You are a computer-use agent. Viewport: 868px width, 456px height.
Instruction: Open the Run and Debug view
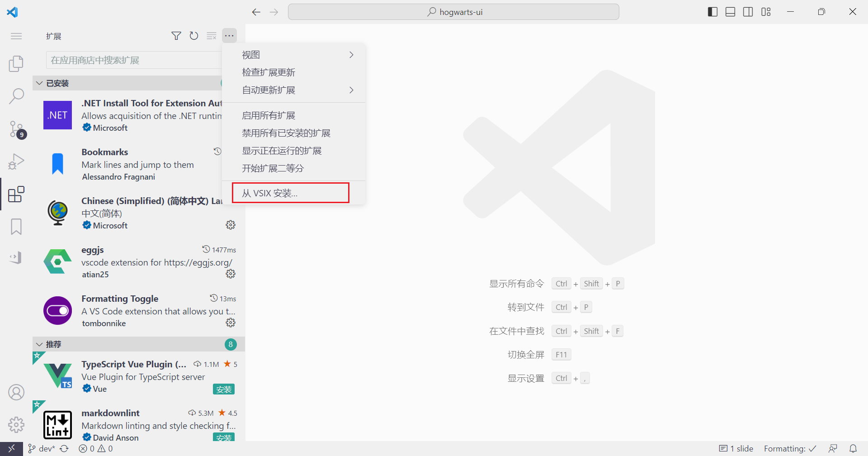coord(16,161)
